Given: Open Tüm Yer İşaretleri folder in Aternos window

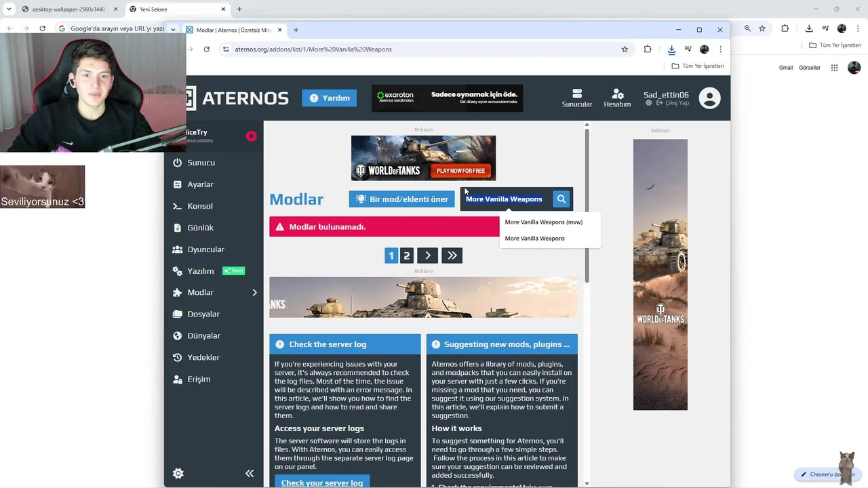Looking at the screenshot, I should point(698,66).
